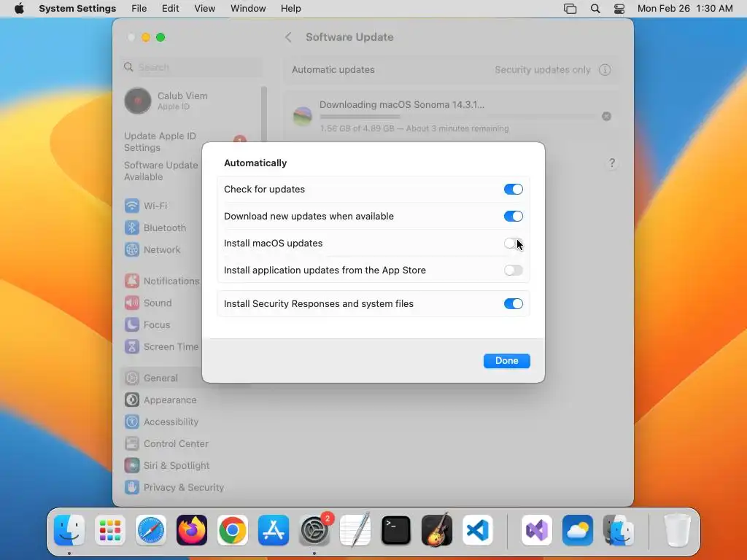The height and width of the screenshot is (560, 747).
Task: Open TextEdit from the Dock
Action: pos(355,530)
